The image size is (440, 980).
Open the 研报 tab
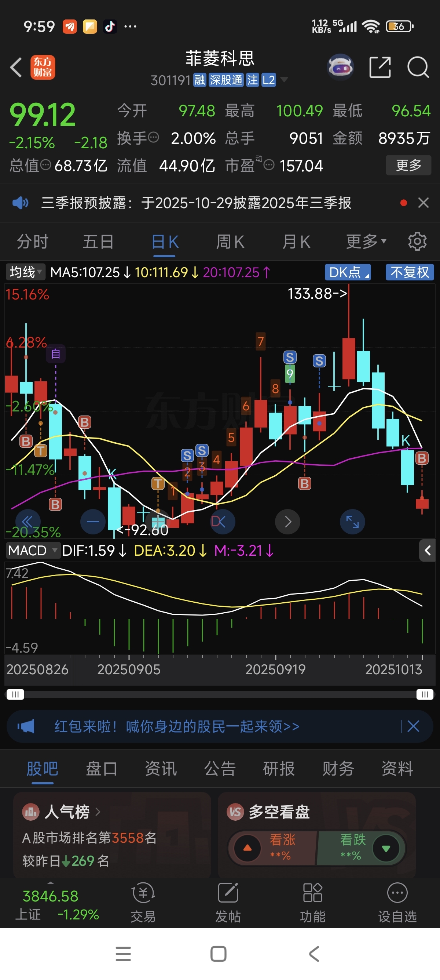tap(279, 769)
